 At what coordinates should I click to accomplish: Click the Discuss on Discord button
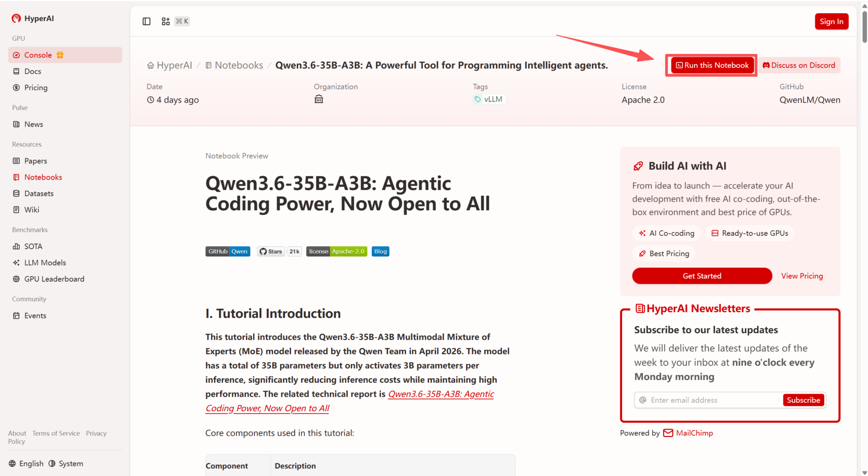tap(799, 65)
